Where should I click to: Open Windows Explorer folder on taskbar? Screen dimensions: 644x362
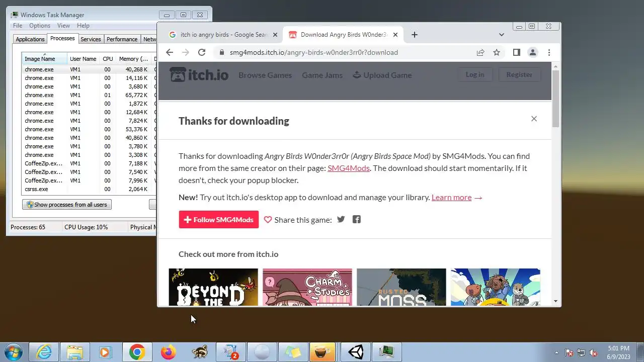(x=75, y=352)
